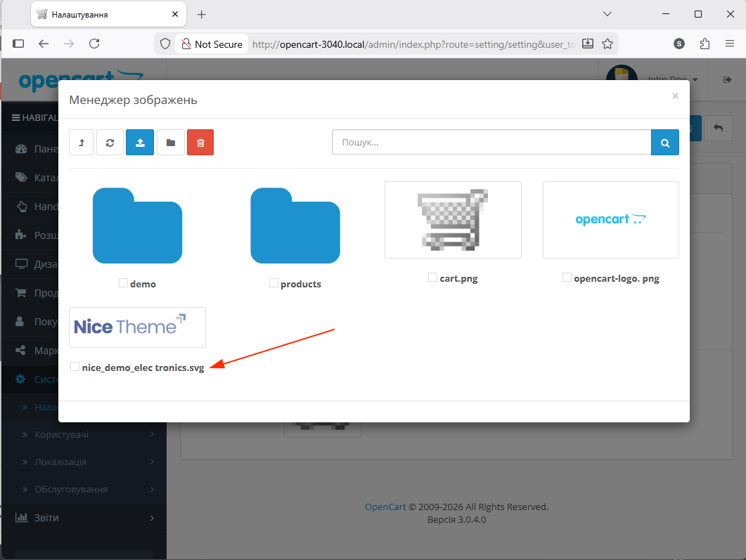Screen dimensions: 746x560
Task: Go to parent folder in image manager
Action: click(x=82, y=142)
